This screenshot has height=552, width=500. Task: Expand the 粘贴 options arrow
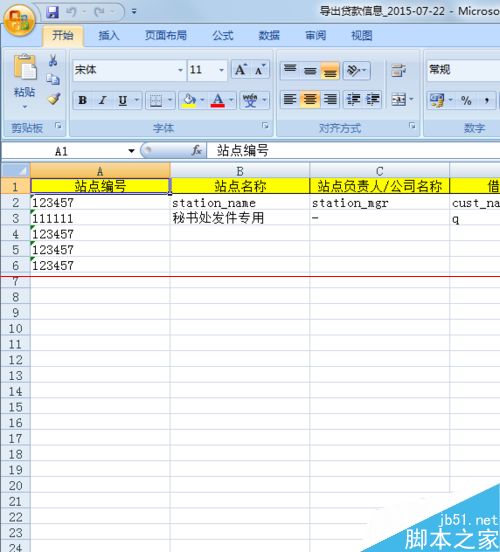pos(25,106)
